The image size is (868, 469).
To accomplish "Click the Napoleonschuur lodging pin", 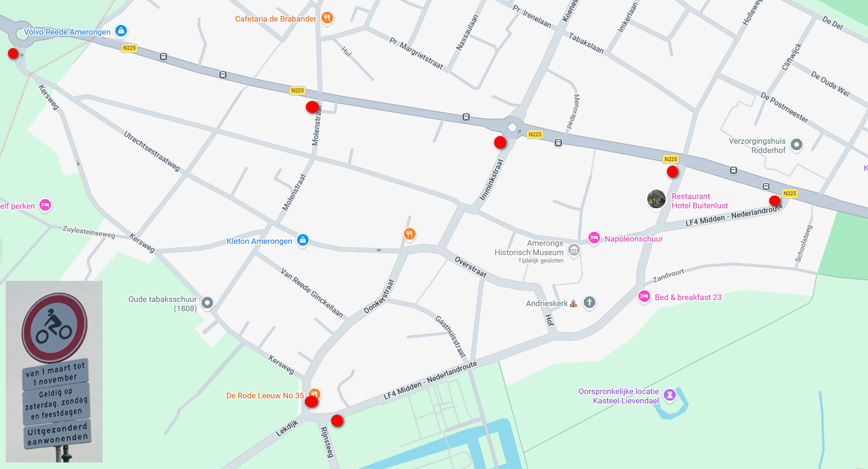I will [594, 238].
